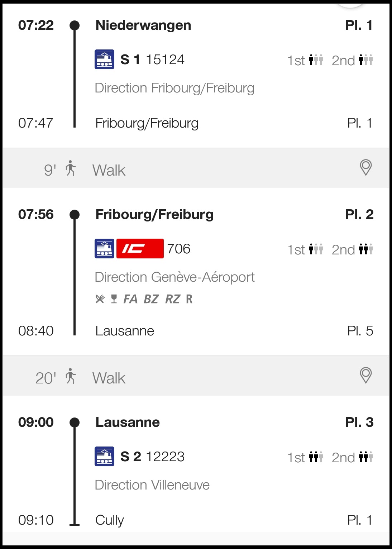Tap the 2nd class occupancy icon for S 1

366,60
